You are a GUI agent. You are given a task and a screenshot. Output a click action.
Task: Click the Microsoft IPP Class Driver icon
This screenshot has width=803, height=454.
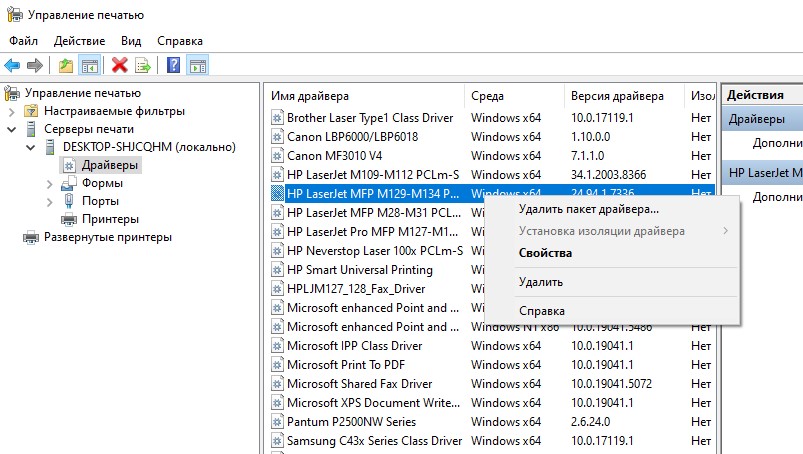277,345
